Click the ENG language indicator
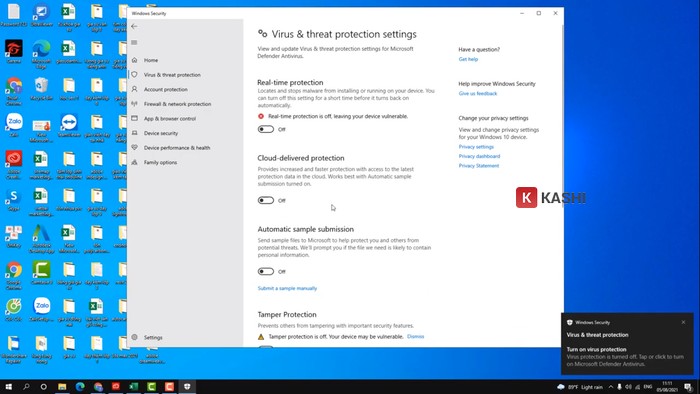700x394 pixels. click(648, 387)
